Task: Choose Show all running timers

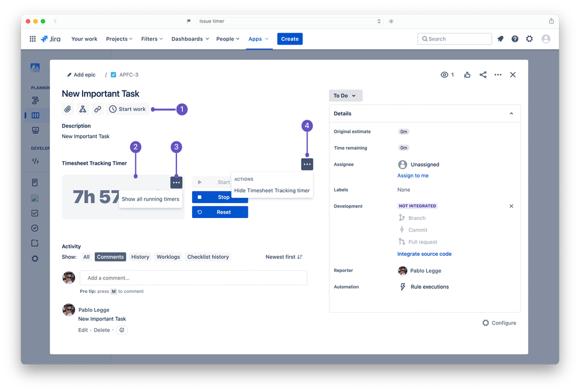Action: (150, 199)
